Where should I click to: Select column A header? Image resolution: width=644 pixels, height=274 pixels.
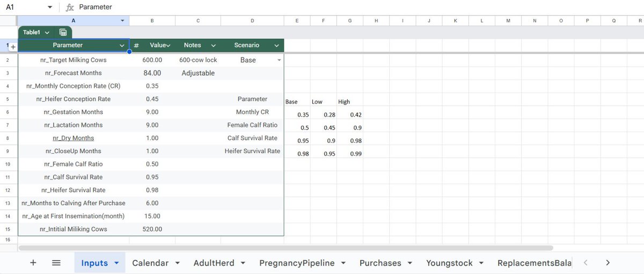74,20
